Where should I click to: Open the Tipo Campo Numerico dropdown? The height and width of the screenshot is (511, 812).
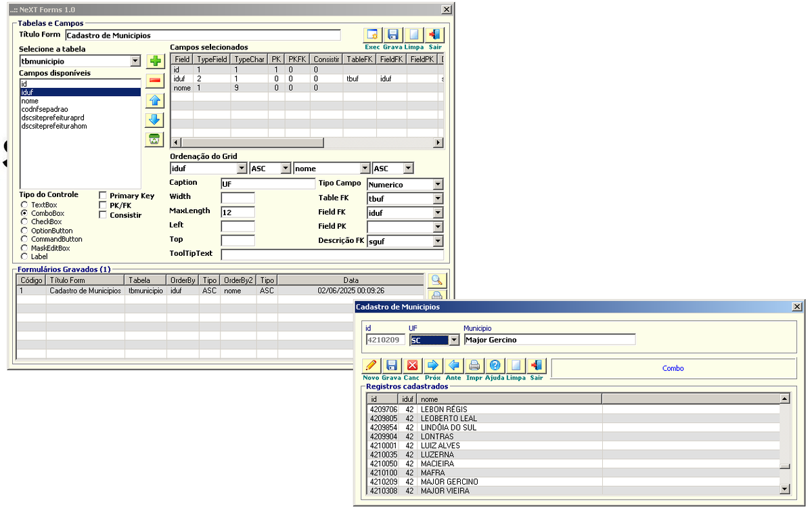click(x=438, y=184)
